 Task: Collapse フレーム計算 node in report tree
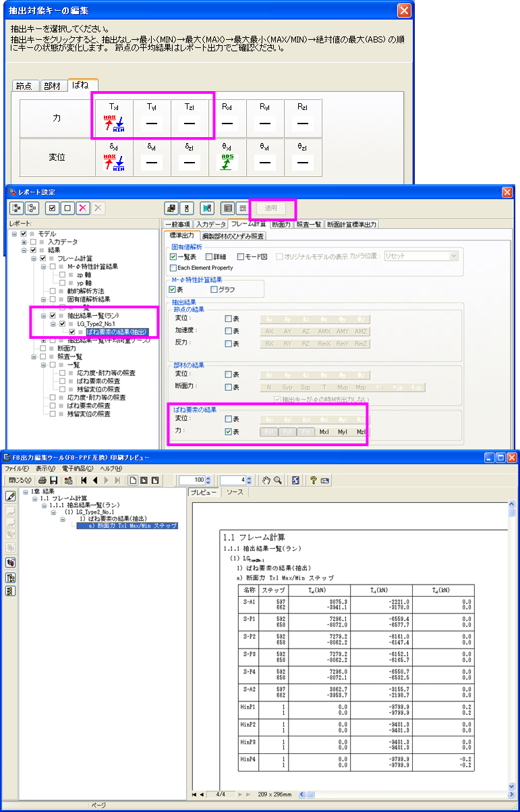34,258
